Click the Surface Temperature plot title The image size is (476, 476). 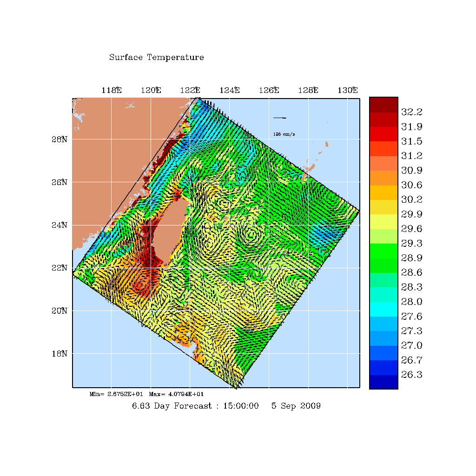[x=156, y=58]
